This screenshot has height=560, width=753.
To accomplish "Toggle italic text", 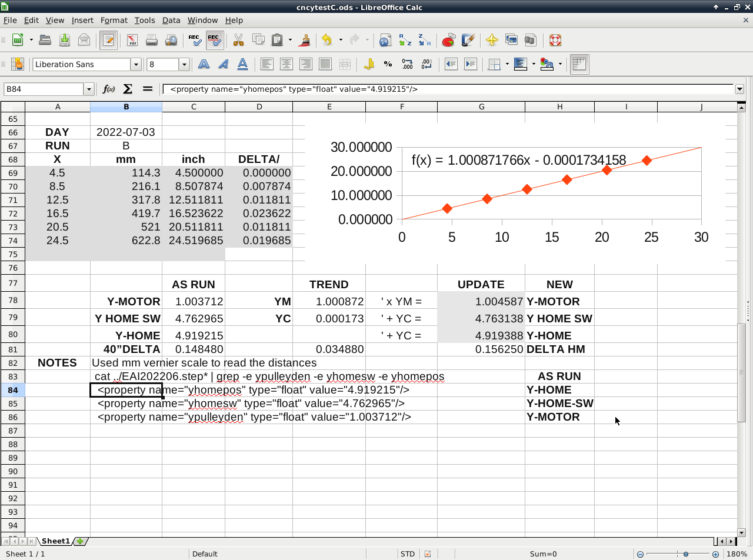I will (x=223, y=64).
